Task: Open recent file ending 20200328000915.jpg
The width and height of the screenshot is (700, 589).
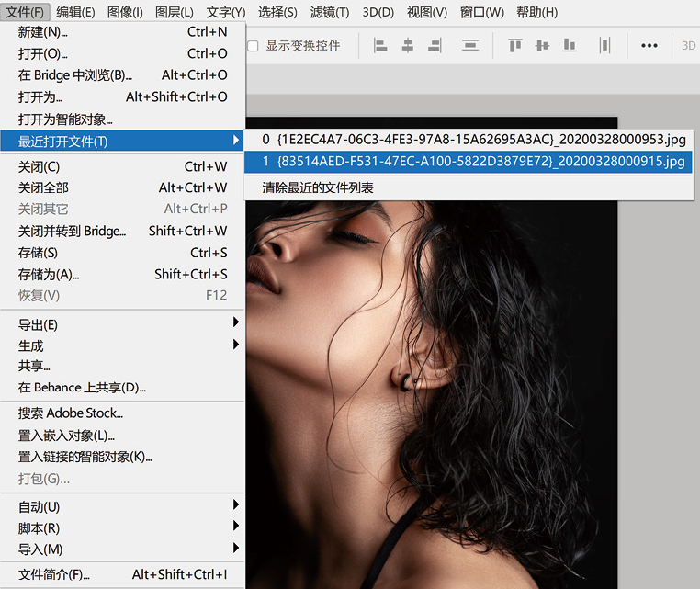Action: coord(469,161)
